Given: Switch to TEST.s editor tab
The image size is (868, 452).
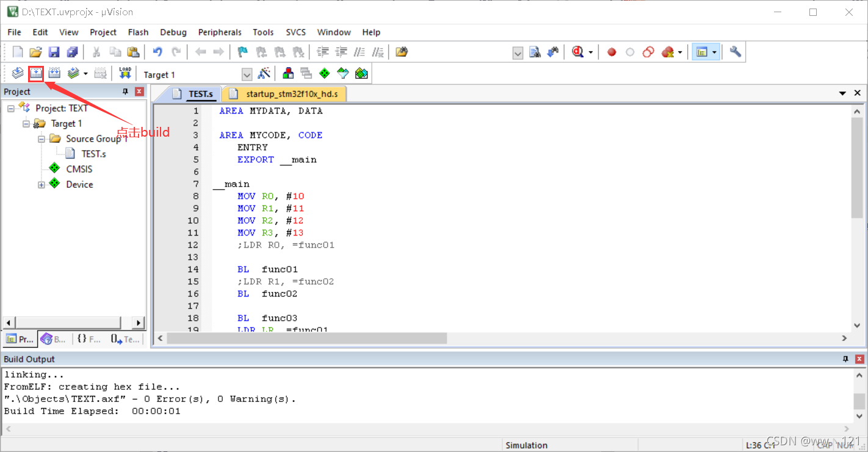Looking at the screenshot, I should tap(193, 94).
